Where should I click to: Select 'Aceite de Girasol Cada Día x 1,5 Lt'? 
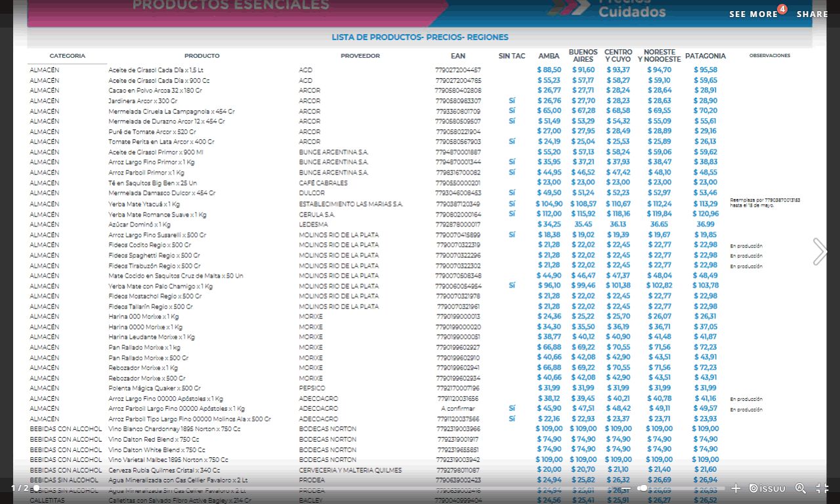pyautogui.click(x=156, y=70)
